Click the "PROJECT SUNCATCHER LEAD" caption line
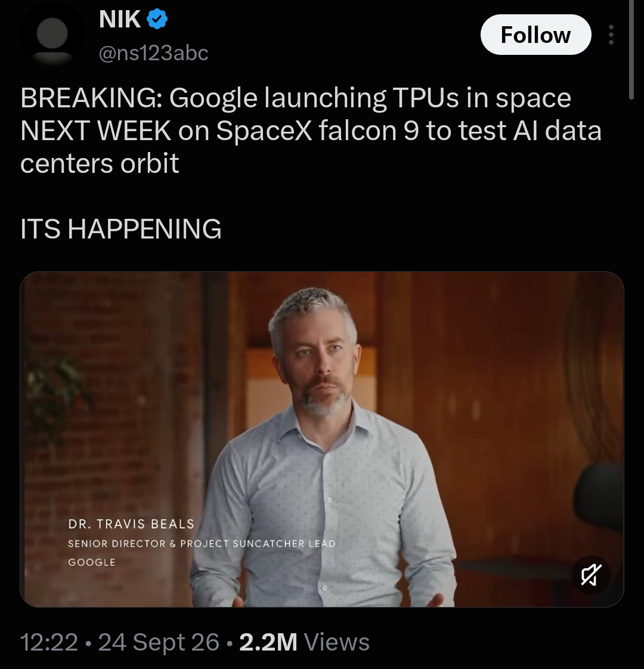This screenshot has height=669, width=644. [x=258, y=544]
